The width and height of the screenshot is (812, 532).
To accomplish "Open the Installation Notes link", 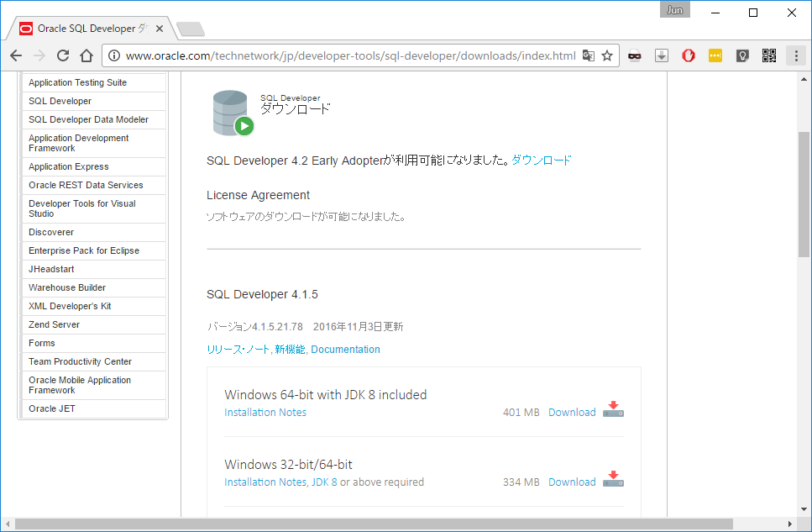I will click(x=265, y=412).
